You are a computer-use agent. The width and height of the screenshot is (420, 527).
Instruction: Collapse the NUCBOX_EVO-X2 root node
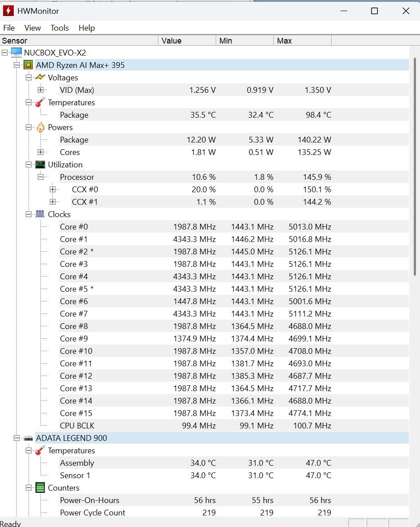click(5, 52)
